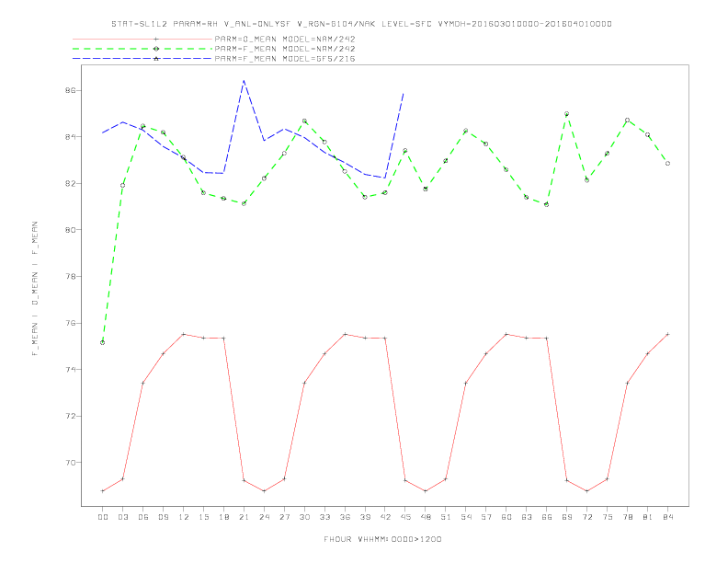
Task: Click x-axis forecast hour label 15
Action: pos(203,517)
